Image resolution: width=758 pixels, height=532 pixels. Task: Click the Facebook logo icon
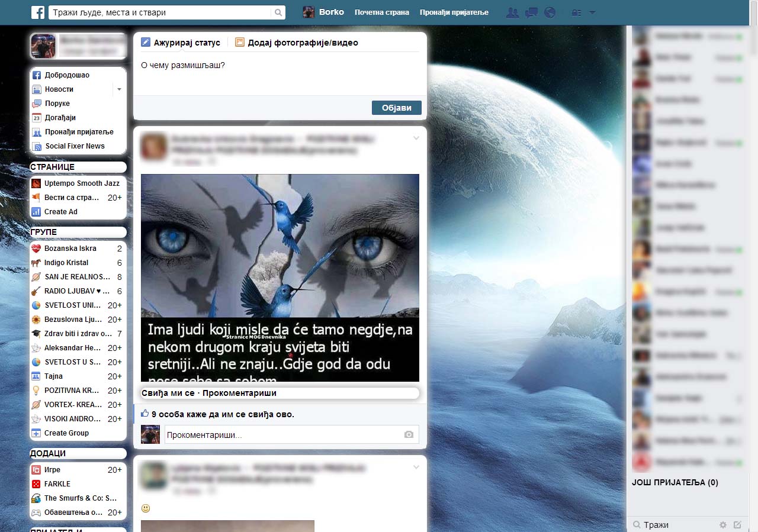(x=38, y=12)
